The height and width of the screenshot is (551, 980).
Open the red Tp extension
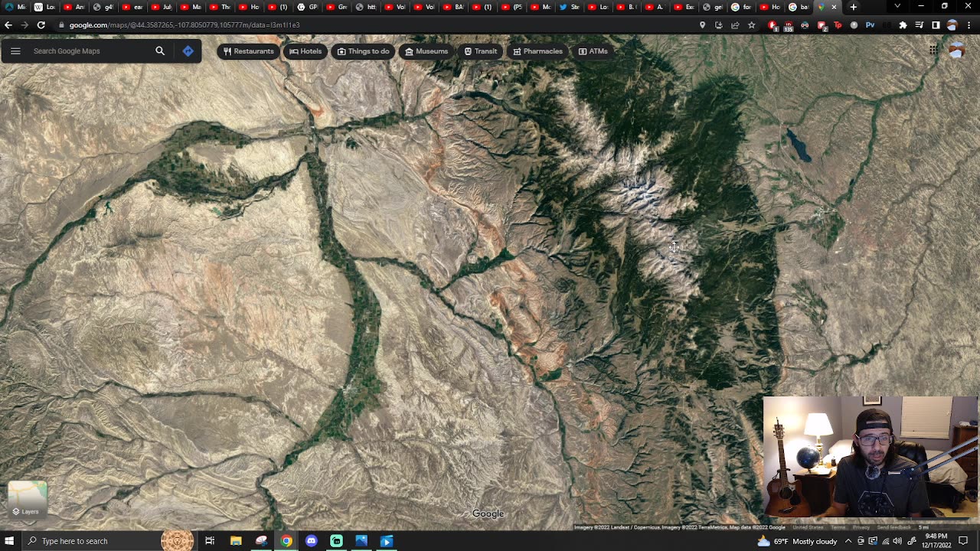click(838, 25)
